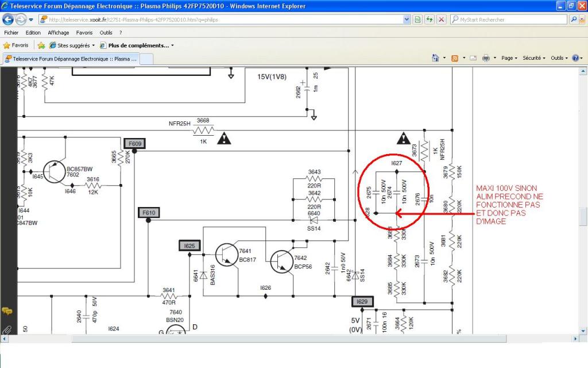Click the MyStart Rechercher search box
This screenshot has height=368, width=588.
point(509,20)
